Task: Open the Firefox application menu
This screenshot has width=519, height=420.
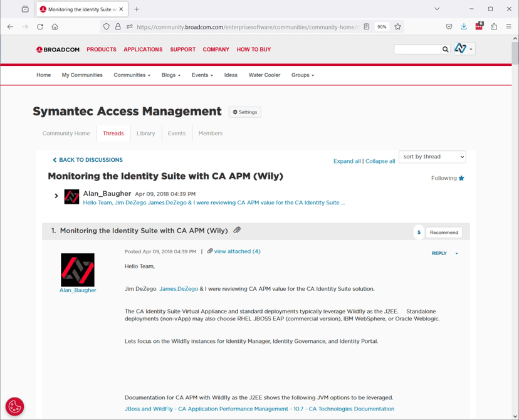Action: click(x=509, y=27)
